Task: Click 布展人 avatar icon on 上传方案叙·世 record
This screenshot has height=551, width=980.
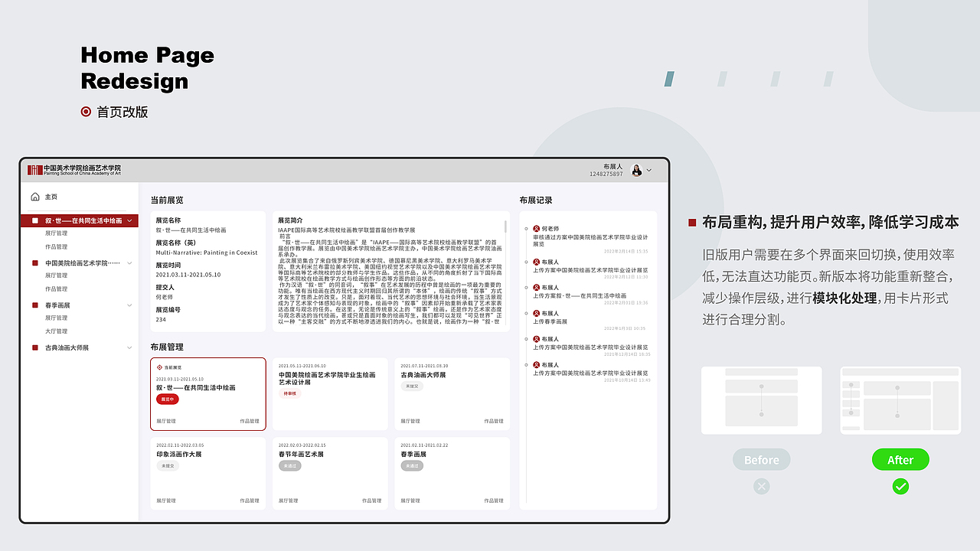Action: coord(537,287)
